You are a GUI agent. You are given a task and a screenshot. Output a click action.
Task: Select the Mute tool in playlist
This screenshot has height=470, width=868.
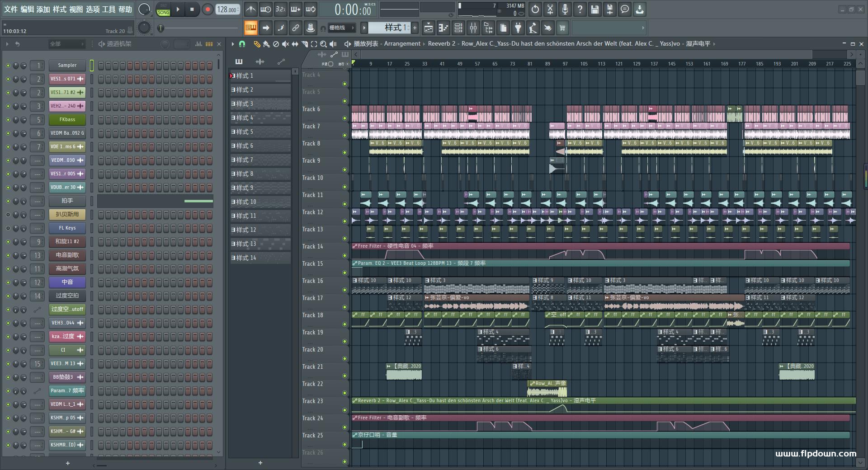click(x=285, y=44)
